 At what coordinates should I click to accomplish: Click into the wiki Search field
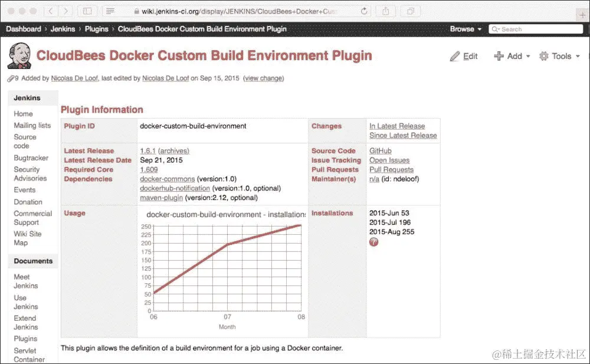536,29
